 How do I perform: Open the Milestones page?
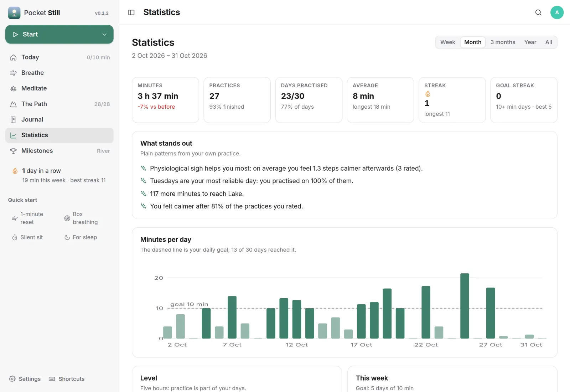click(x=59, y=151)
